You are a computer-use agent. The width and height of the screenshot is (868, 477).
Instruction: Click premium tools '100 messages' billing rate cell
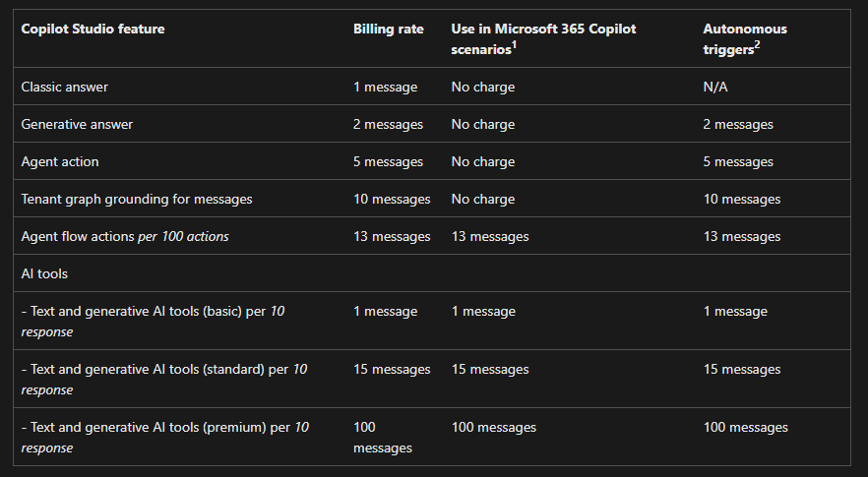pos(382,437)
